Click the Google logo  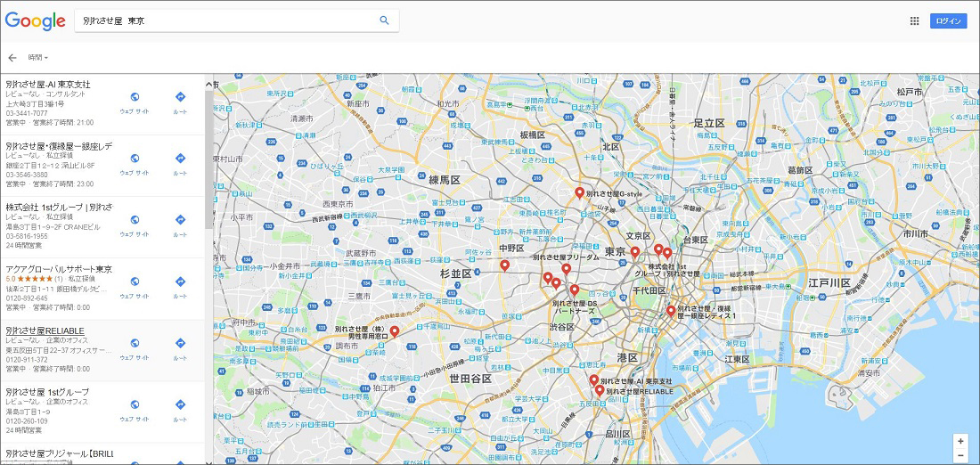[36, 21]
